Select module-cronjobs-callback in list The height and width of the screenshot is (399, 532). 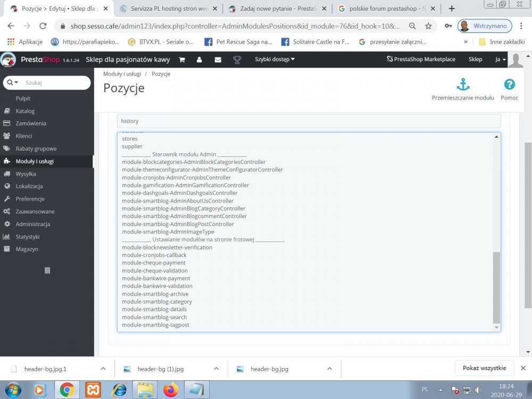click(154, 255)
